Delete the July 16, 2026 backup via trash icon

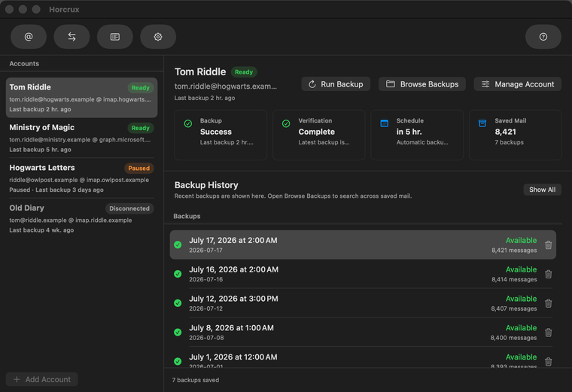coord(548,274)
